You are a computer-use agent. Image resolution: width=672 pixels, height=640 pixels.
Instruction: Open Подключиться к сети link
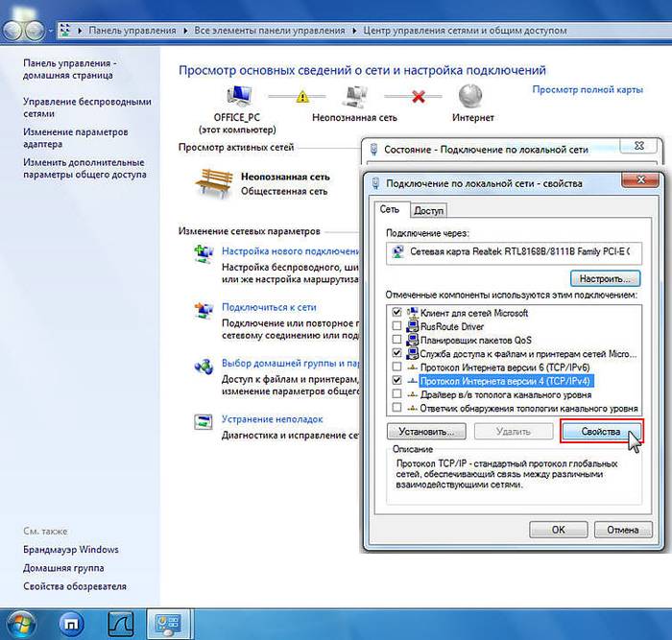point(269,307)
